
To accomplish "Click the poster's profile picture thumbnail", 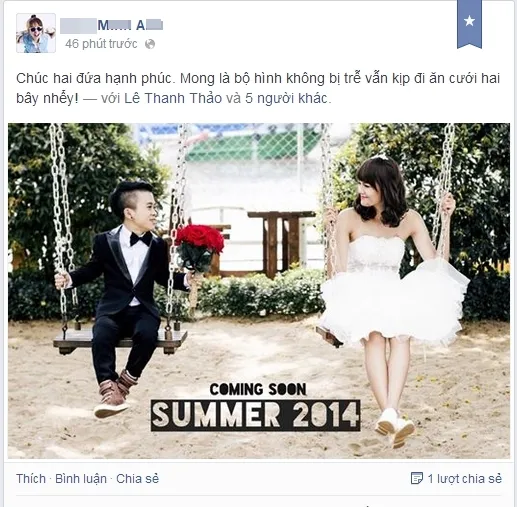I will (36, 33).
